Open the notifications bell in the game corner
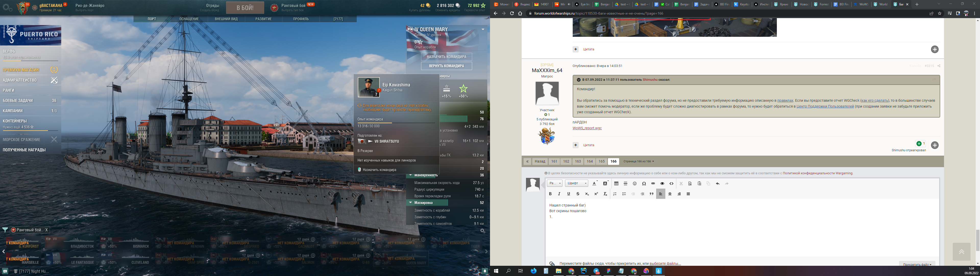980x276 pixels. [x=485, y=271]
